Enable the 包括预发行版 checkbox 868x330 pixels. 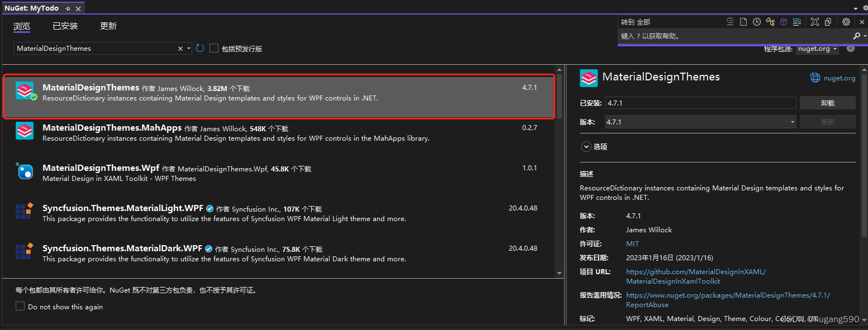tap(214, 48)
